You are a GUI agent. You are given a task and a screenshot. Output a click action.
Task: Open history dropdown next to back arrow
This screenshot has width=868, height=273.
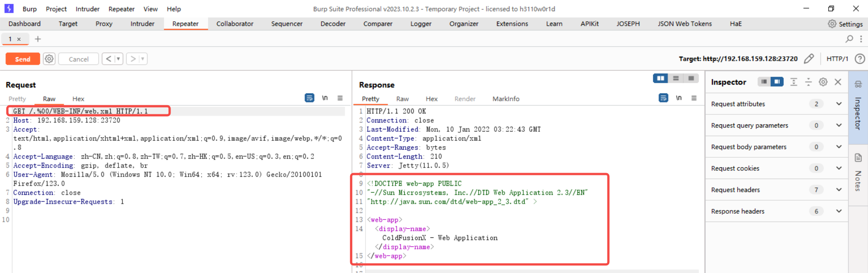point(119,59)
